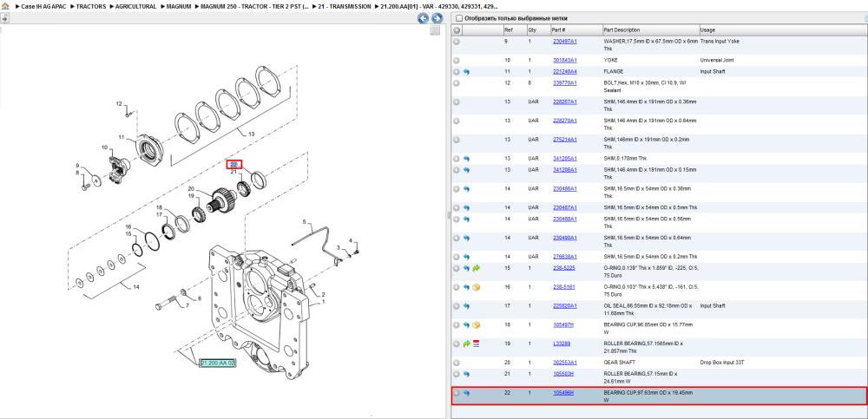Go to the home page icon

coord(5,6)
